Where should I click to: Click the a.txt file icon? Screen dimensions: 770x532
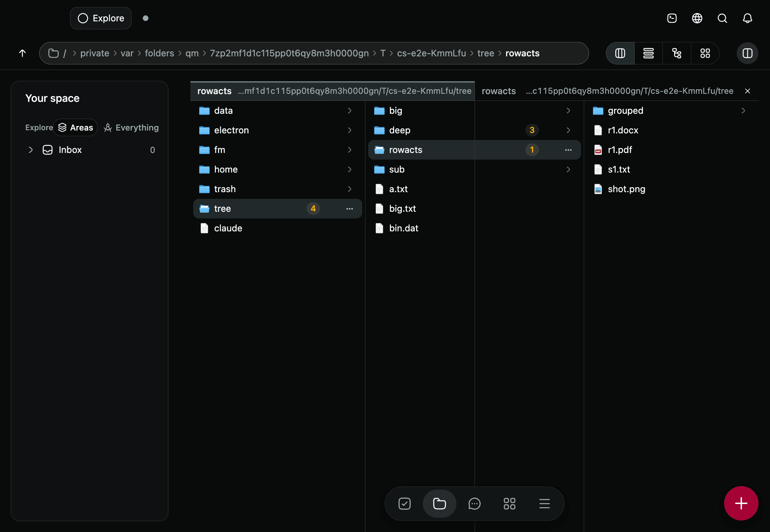pyautogui.click(x=379, y=189)
